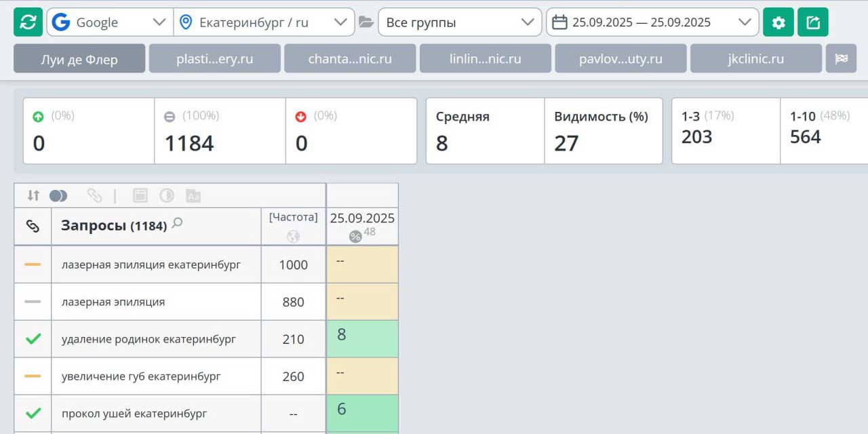The width and height of the screenshot is (868, 434).
Task: Select the Луи де Флер tab
Action: coord(79,59)
